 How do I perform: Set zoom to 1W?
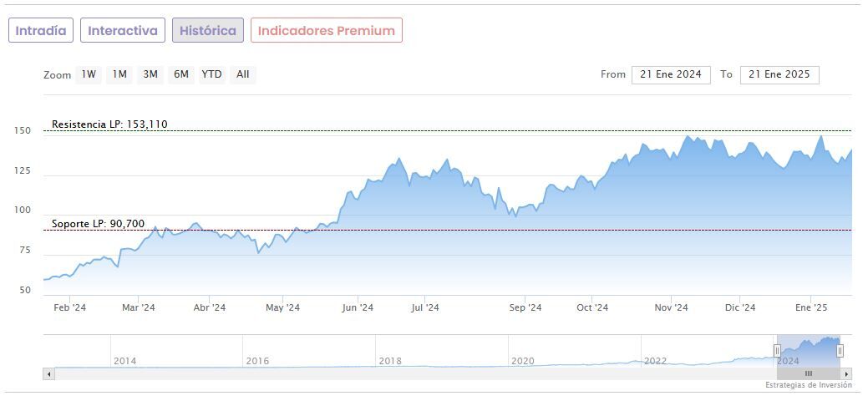pos(89,74)
